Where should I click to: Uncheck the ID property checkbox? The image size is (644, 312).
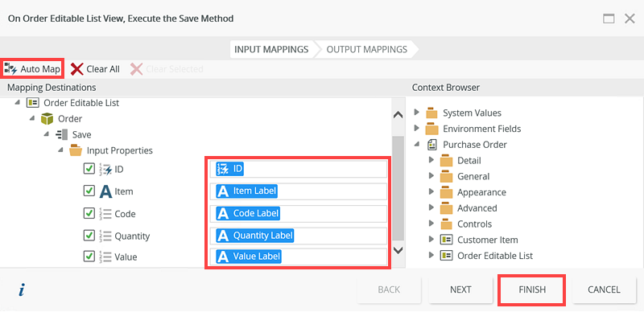(89, 169)
